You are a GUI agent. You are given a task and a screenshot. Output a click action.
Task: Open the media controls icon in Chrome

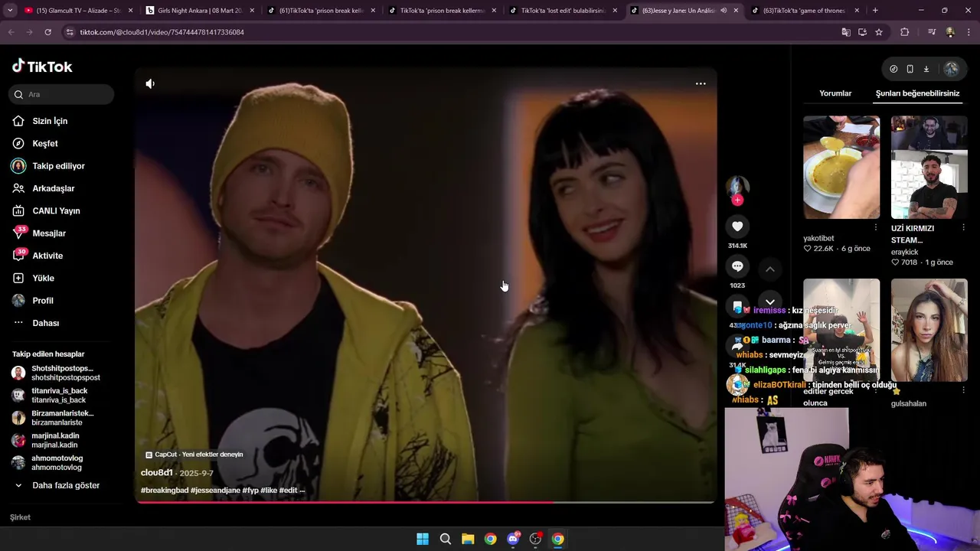point(932,32)
